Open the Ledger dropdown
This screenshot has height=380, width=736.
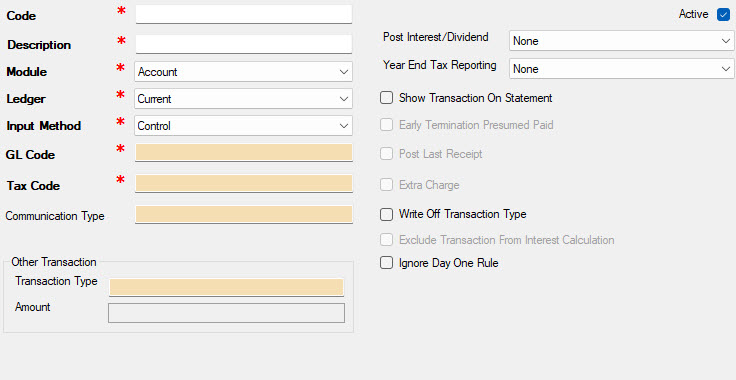pyautogui.click(x=243, y=99)
